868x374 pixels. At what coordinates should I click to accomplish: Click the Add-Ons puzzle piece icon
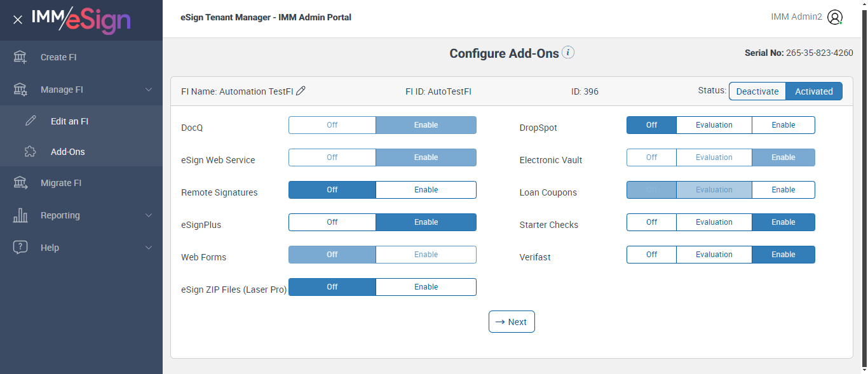click(x=31, y=152)
